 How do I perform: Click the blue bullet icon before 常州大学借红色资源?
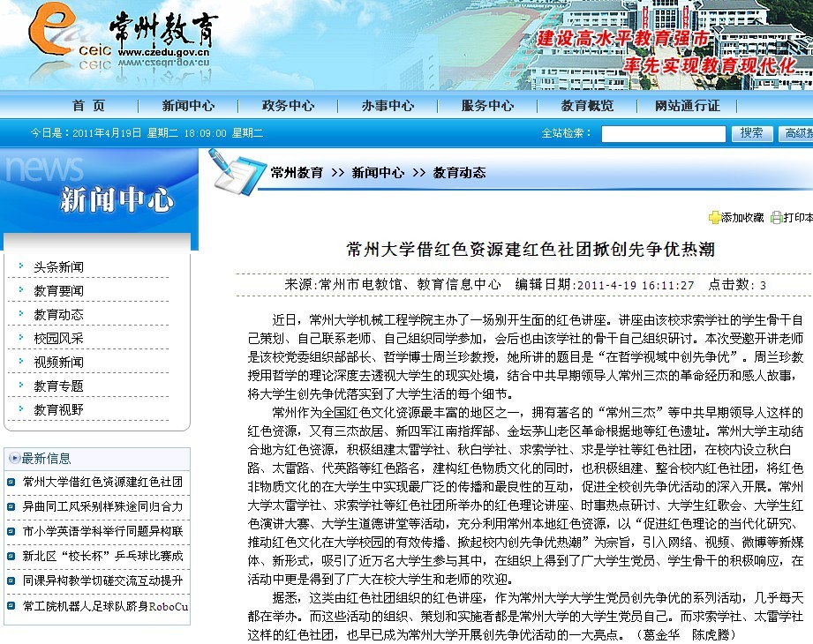pos(11,483)
